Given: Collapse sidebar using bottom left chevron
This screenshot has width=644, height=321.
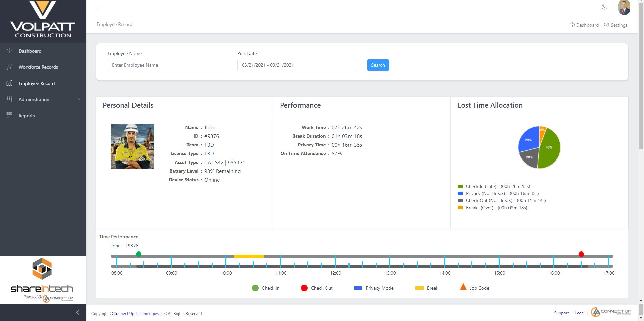Looking at the screenshot, I should click(77, 312).
